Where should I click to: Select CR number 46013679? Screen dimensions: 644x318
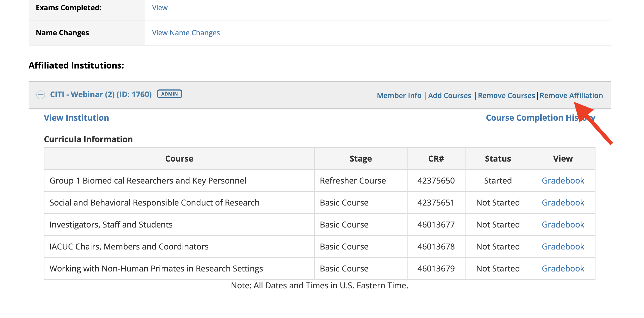click(436, 268)
